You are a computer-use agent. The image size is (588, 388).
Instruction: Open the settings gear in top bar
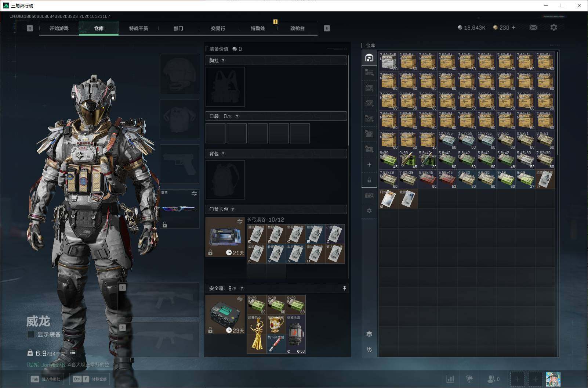(x=553, y=28)
